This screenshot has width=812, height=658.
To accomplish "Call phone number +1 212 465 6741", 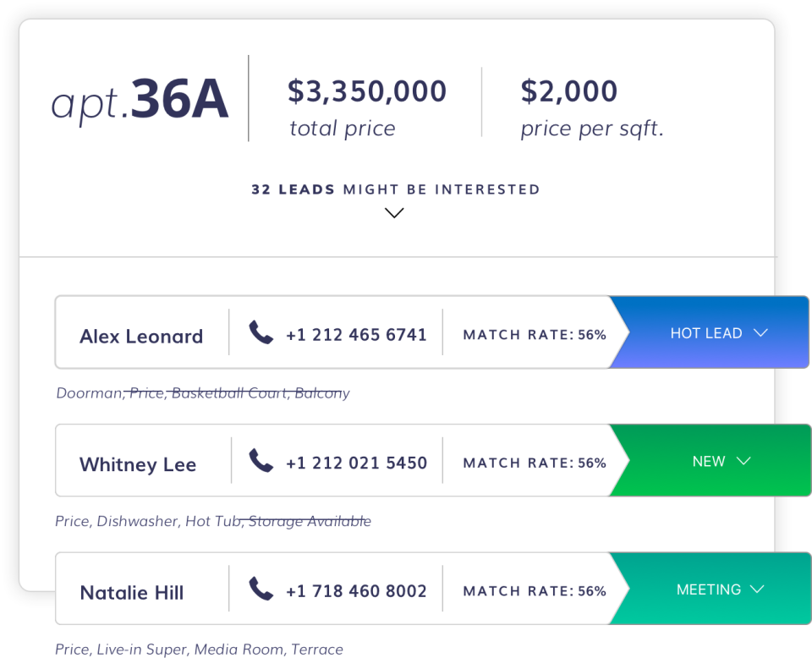I will tap(356, 335).
